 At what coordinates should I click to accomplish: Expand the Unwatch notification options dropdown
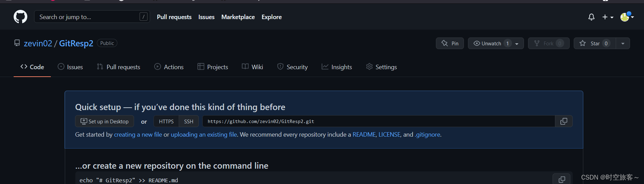[517, 44]
